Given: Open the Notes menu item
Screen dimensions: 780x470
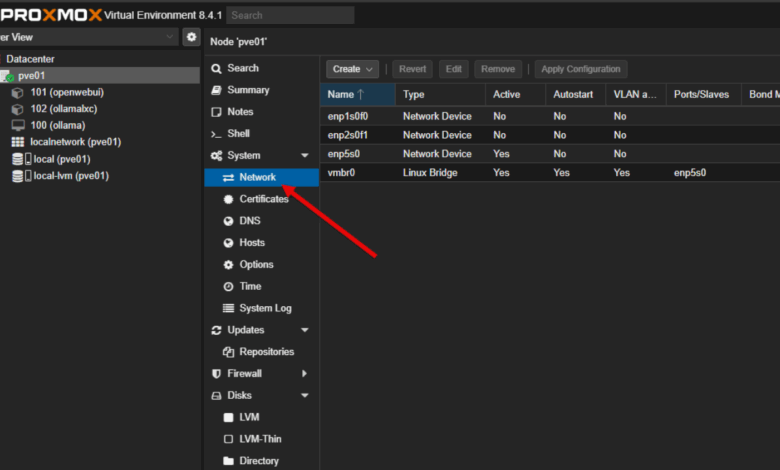Looking at the screenshot, I should tap(261, 112).
